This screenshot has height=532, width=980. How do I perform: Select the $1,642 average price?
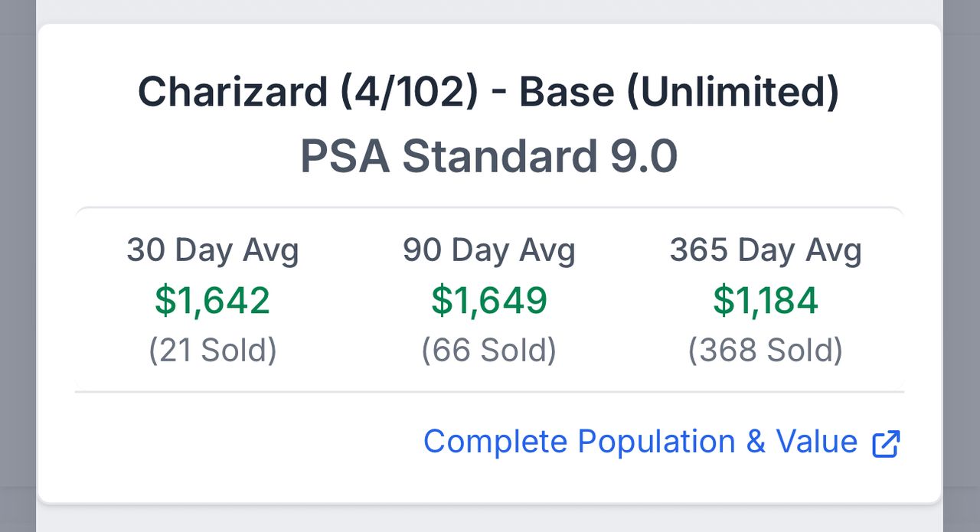(213, 300)
